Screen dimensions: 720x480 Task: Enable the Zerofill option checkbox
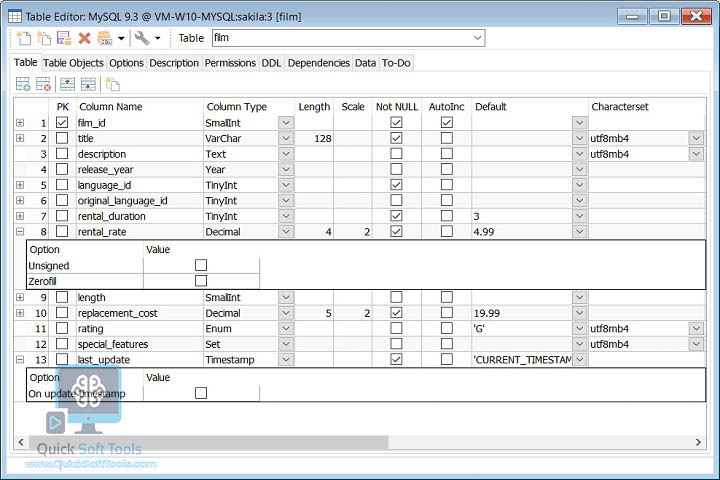pyautogui.click(x=201, y=281)
